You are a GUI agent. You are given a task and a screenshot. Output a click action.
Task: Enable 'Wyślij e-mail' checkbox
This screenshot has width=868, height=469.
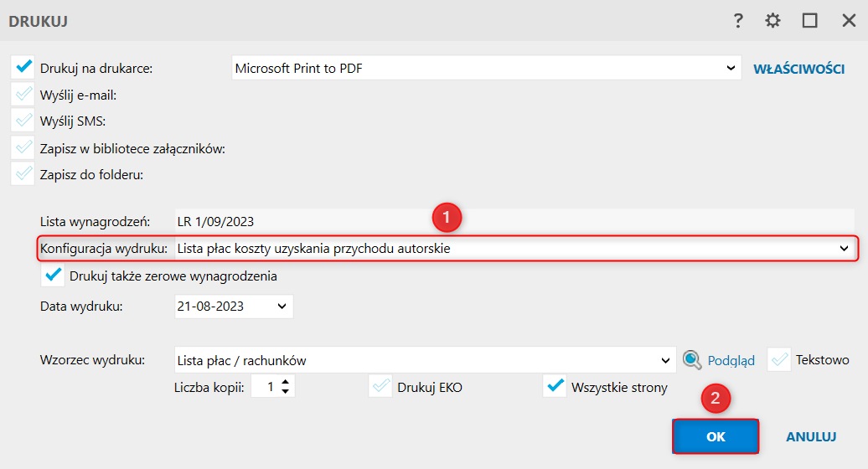click(x=23, y=94)
